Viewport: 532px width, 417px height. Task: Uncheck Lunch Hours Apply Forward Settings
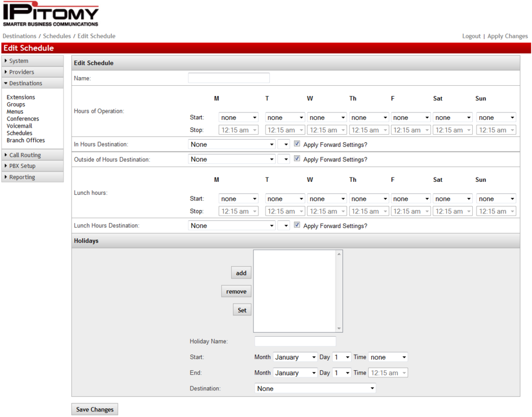[x=297, y=225]
